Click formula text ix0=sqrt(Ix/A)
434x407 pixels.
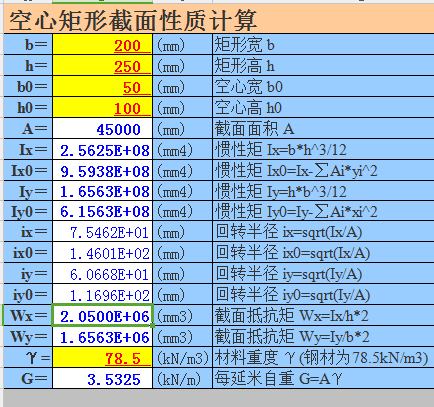(x=326, y=253)
